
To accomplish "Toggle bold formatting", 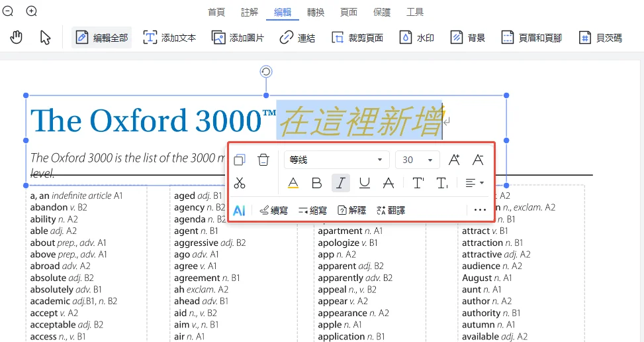I will point(316,183).
